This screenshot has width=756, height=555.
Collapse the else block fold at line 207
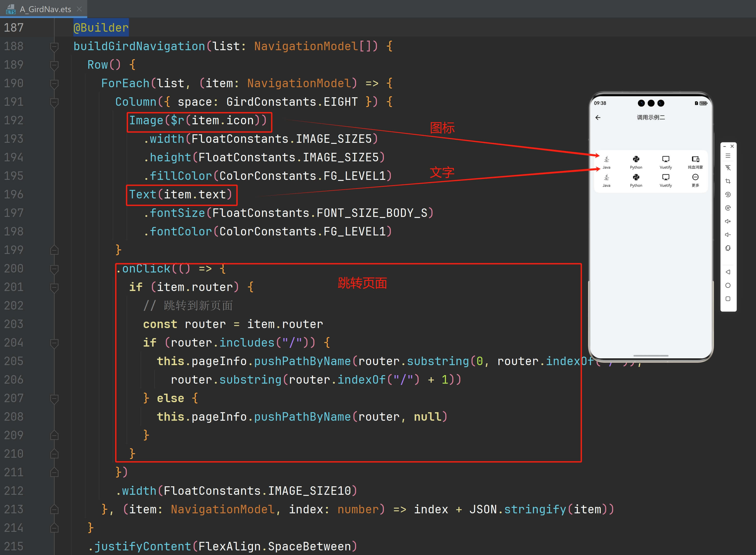[54, 399]
